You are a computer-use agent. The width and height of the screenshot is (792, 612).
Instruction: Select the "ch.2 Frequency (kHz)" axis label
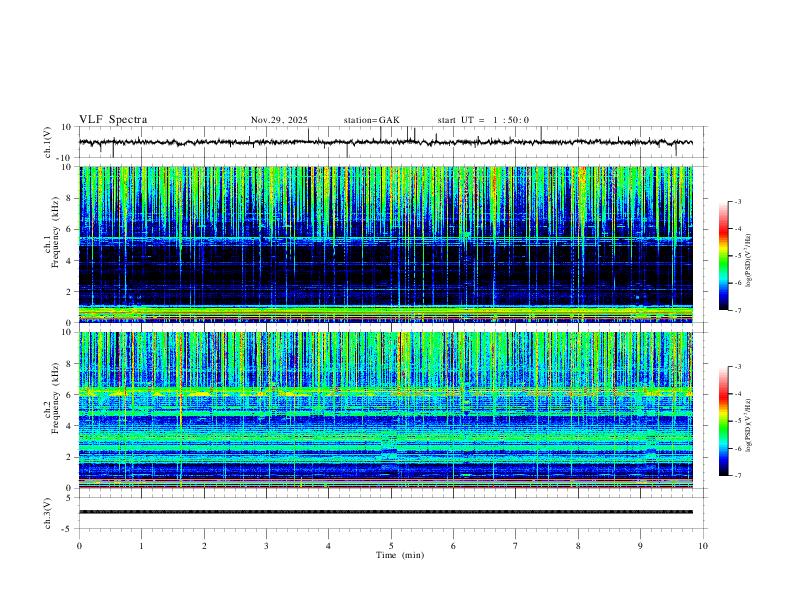[x=52, y=397]
